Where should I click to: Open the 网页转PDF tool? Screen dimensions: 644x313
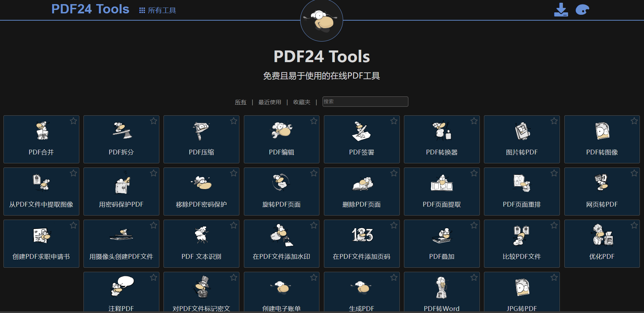pyautogui.click(x=602, y=192)
